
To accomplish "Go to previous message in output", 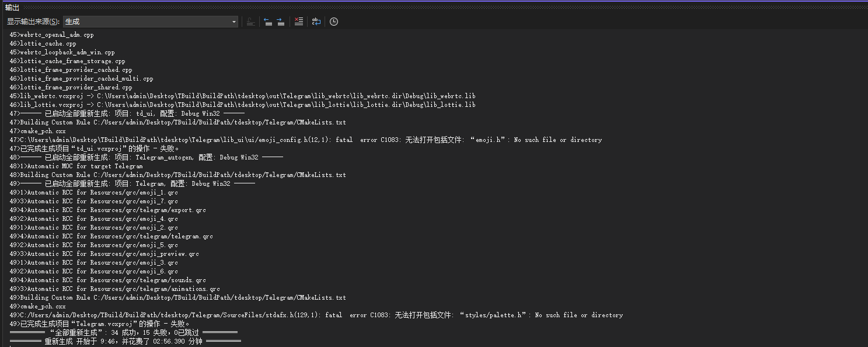I will (x=267, y=22).
